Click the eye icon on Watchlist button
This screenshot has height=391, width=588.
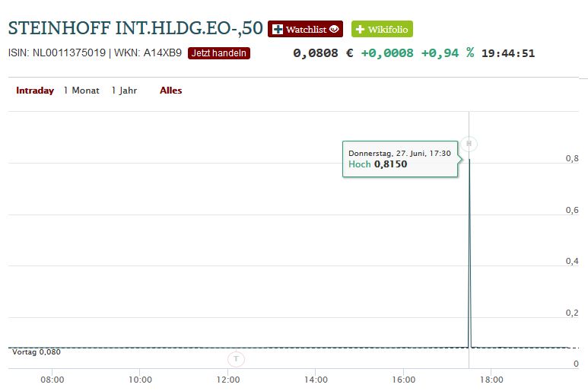coord(334,29)
